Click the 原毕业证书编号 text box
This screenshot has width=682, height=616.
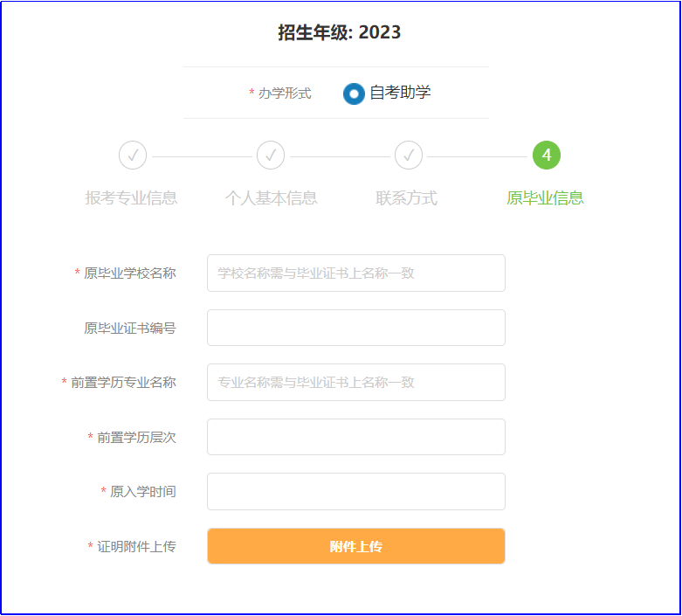[355, 328]
